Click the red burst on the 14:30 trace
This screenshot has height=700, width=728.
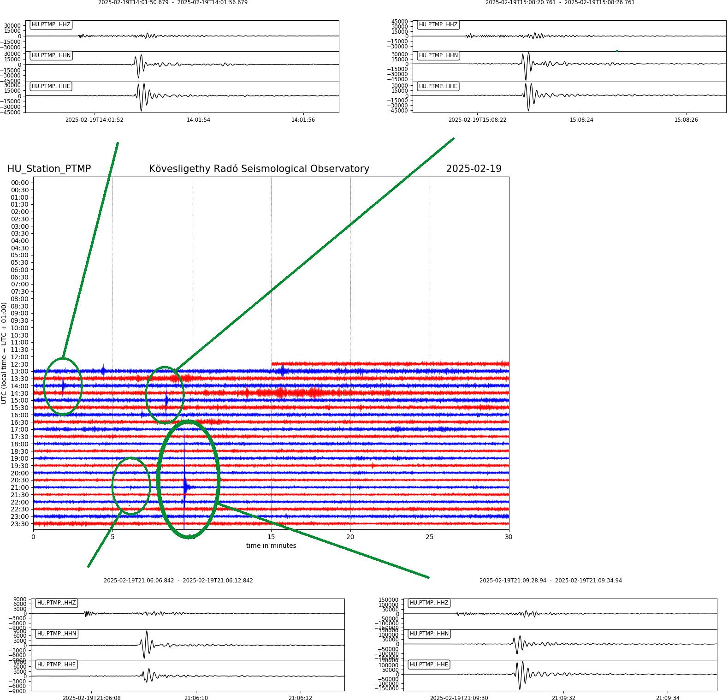point(281,393)
